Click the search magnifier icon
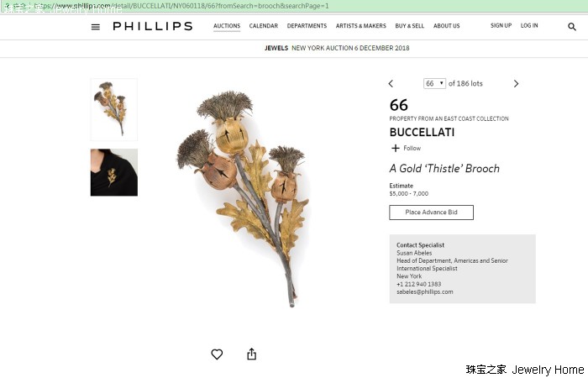This screenshot has height=378, width=588. [571, 27]
